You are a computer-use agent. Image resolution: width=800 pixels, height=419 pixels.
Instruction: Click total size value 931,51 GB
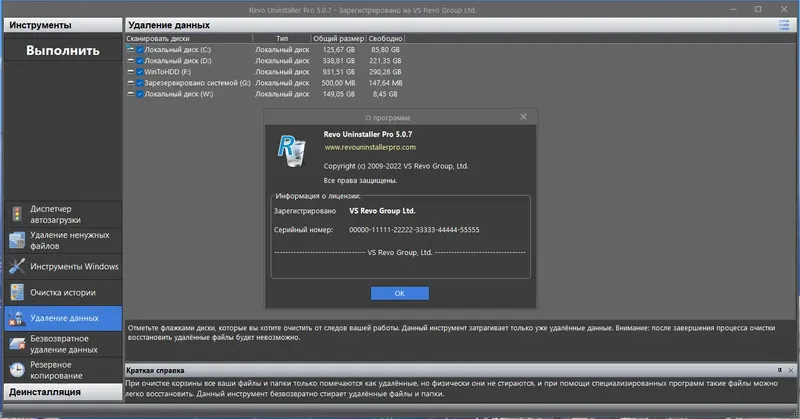pos(338,72)
